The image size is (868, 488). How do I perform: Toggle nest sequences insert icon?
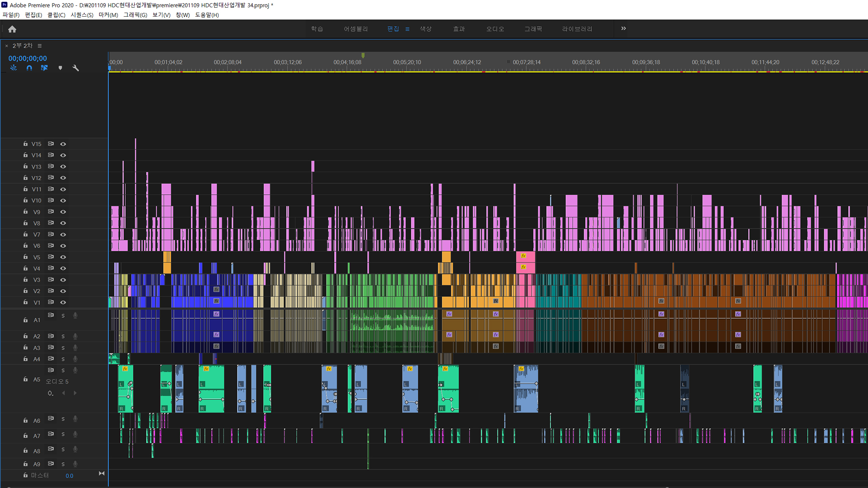tap(14, 68)
